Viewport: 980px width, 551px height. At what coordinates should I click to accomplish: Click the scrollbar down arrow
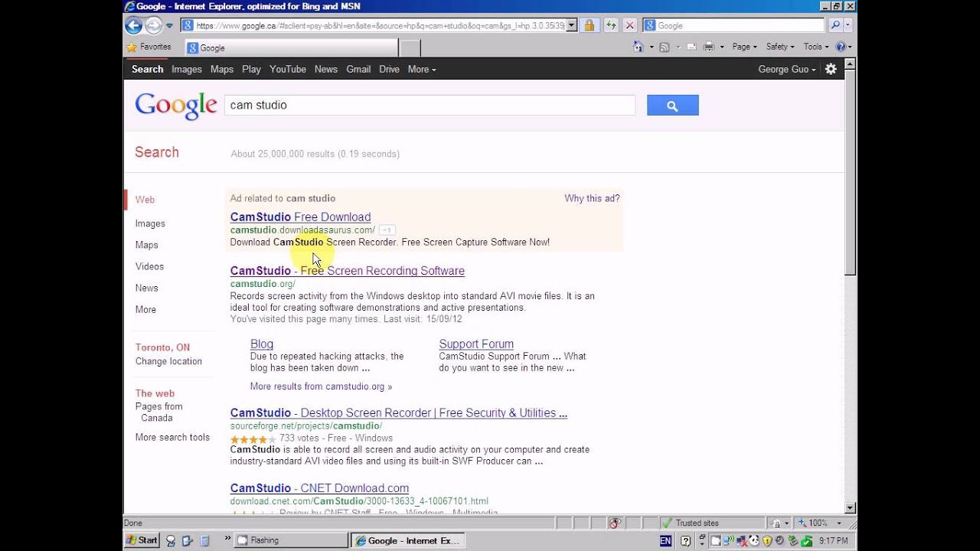point(850,507)
